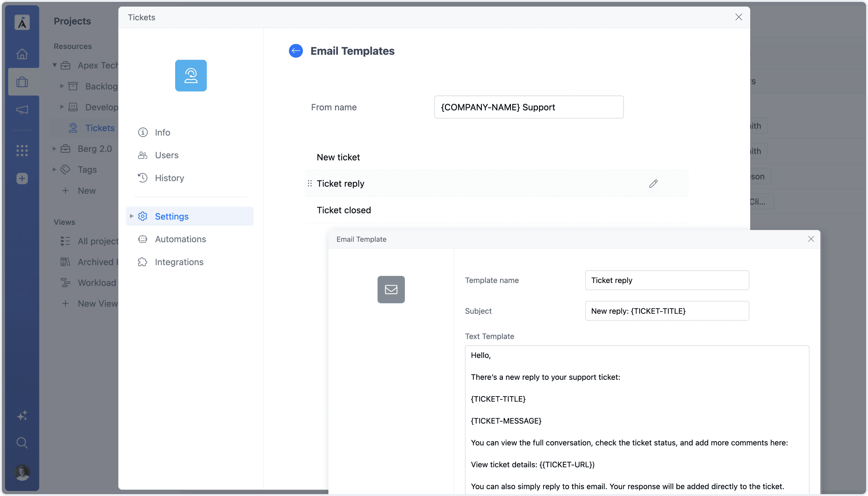
Task: Click into the Text Template text area
Action: [637, 420]
